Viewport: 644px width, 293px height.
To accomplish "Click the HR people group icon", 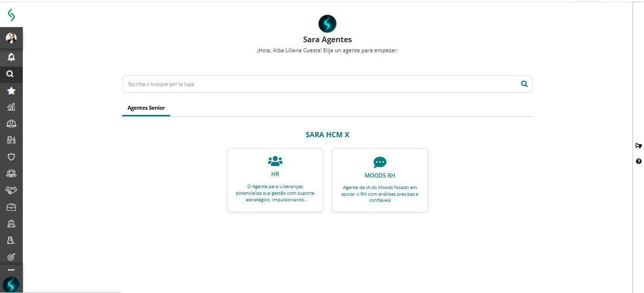I will (275, 161).
